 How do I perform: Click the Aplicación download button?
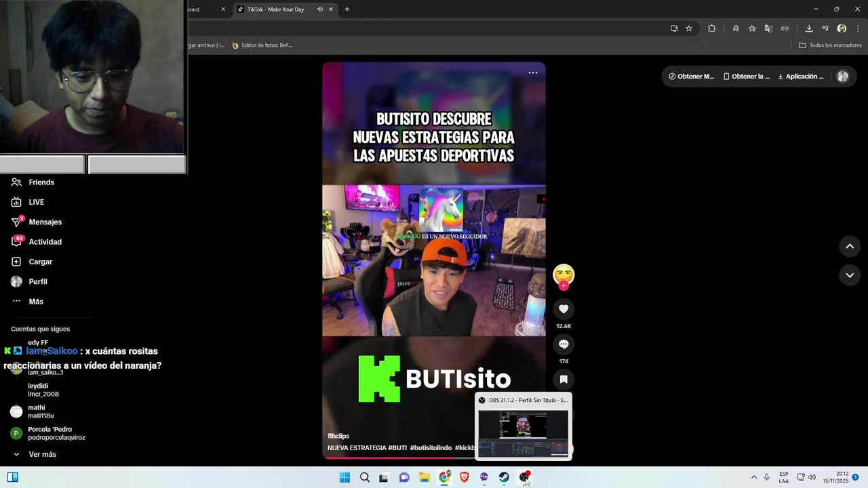pos(801,77)
